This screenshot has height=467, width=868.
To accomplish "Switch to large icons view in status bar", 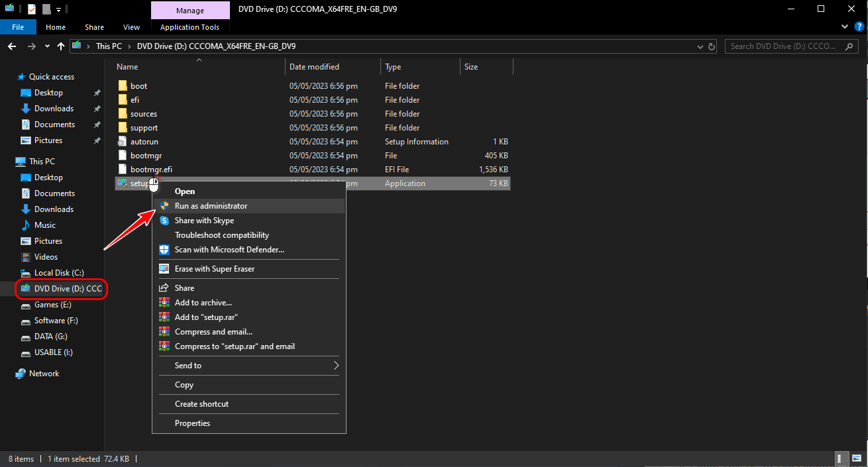I will click(856, 458).
